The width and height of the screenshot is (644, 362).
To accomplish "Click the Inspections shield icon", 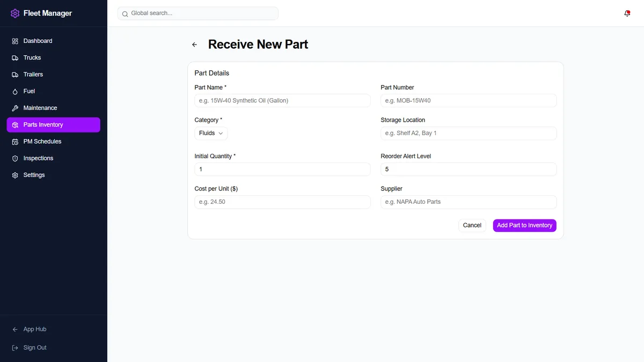I will (x=15, y=158).
